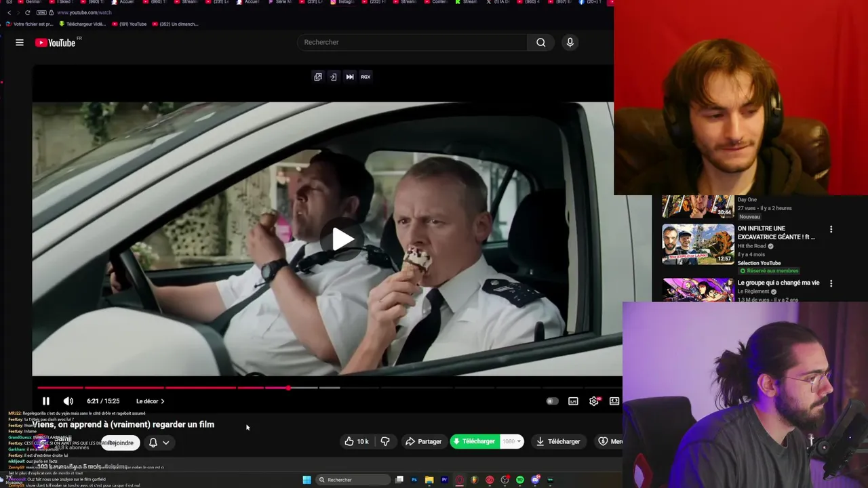This screenshot has width=868, height=488.
Task: Join the channel with Rejoindre
Action: coord(121,443)
